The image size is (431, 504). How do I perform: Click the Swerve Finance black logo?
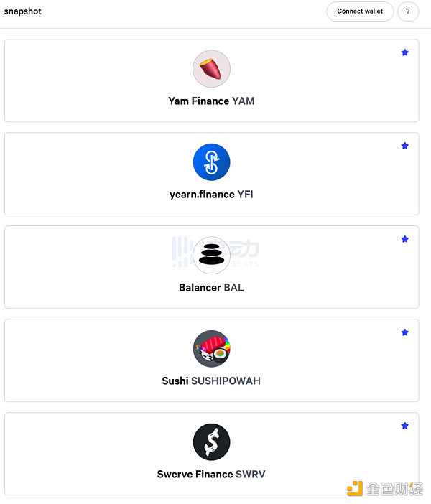211,442
